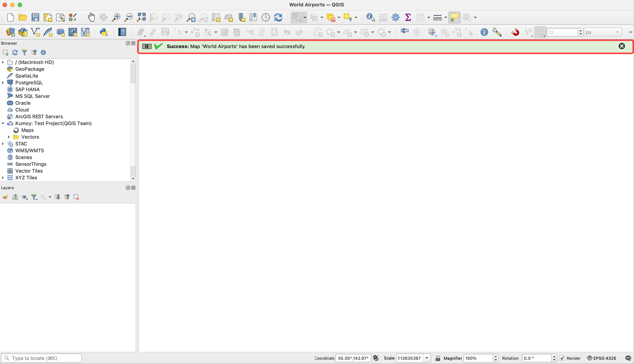The height and width of the screenshot is (364, 634).
Task: Select Maps under Kumoy project
Action: [27, 130]
